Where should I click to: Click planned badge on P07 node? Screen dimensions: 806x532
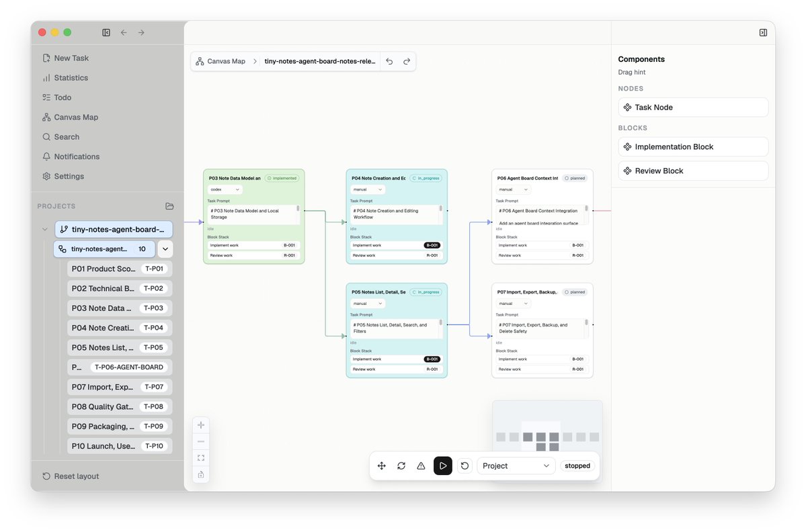pos(574,292)
